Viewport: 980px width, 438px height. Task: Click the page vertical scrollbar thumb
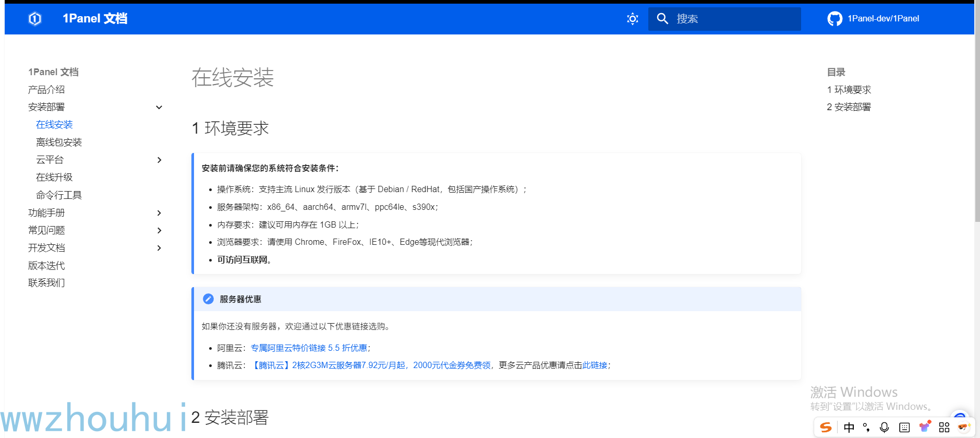click(977, 112)
